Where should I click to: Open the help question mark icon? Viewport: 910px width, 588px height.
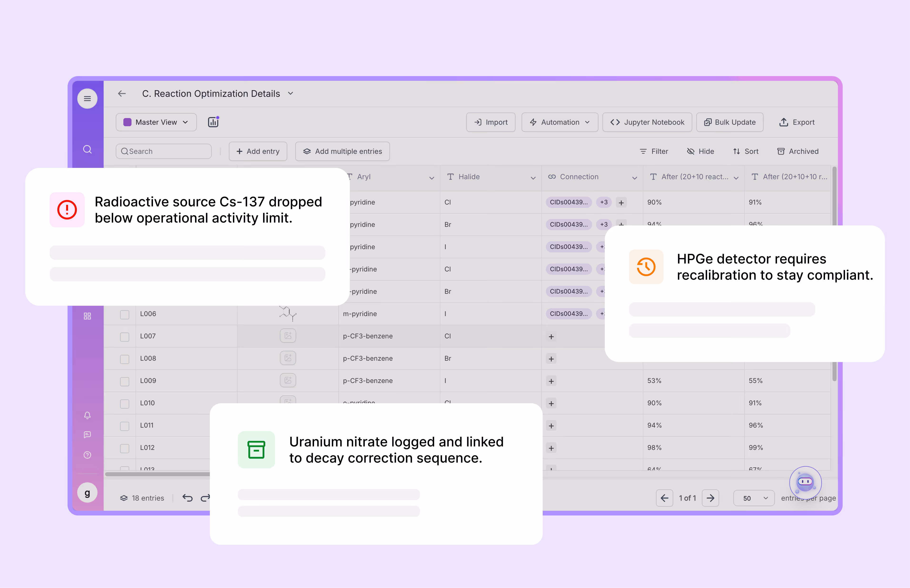(87, 455)
